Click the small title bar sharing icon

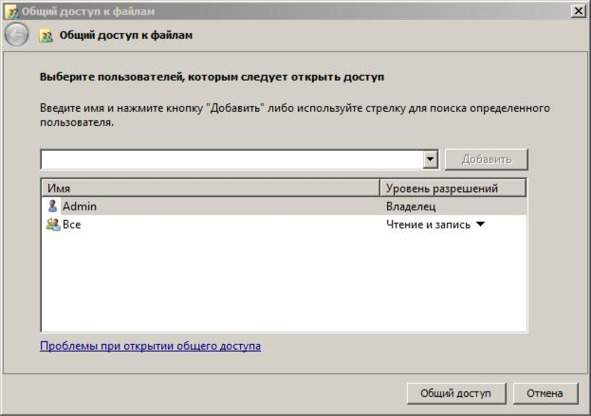[13, 12]
